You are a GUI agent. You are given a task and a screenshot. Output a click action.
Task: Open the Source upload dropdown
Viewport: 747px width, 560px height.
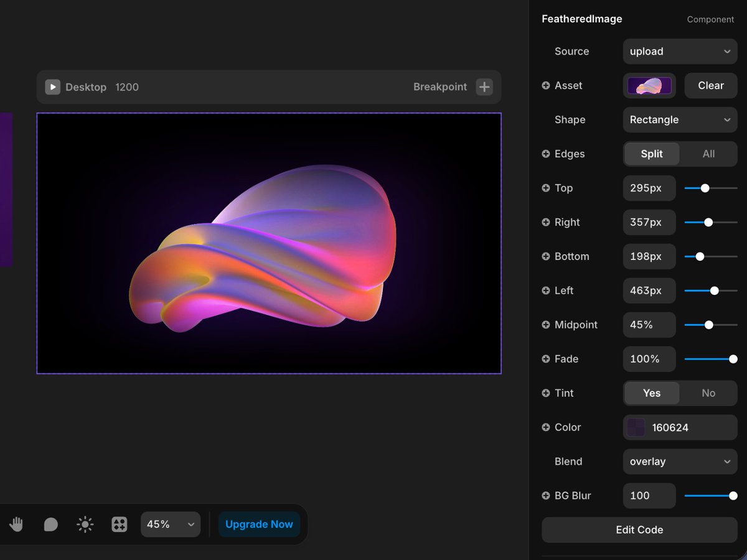(x=680, y=52)
